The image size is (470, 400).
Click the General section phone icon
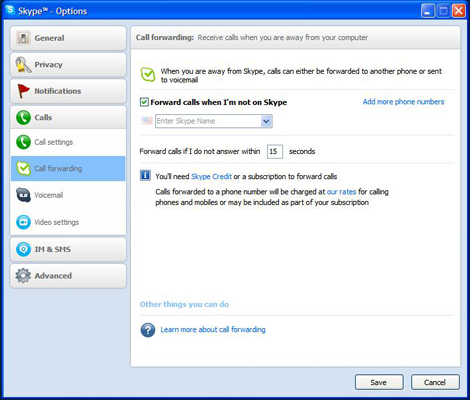click(x=23, y=38)
